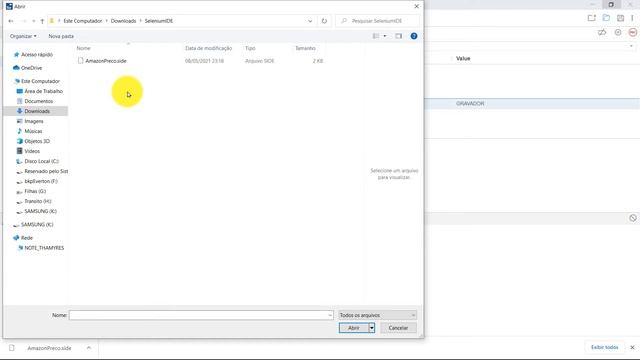Open Documentos in navigation pane
Image resolution: width=640 pixels, height=360 pixels.
coord(38,101)
